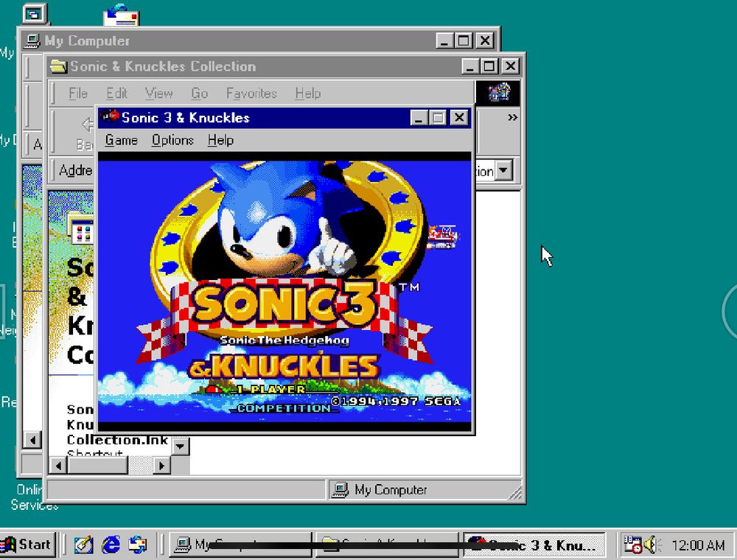
Task: Open Go menu in Sonic & Knuckles Collection window
Action: 199,94
